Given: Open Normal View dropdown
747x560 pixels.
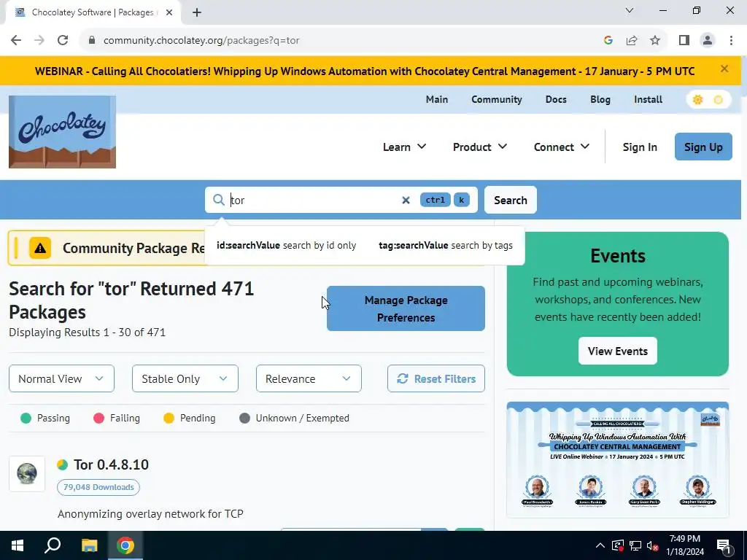Looking at the screenshot, I should (x=61, y=378).
